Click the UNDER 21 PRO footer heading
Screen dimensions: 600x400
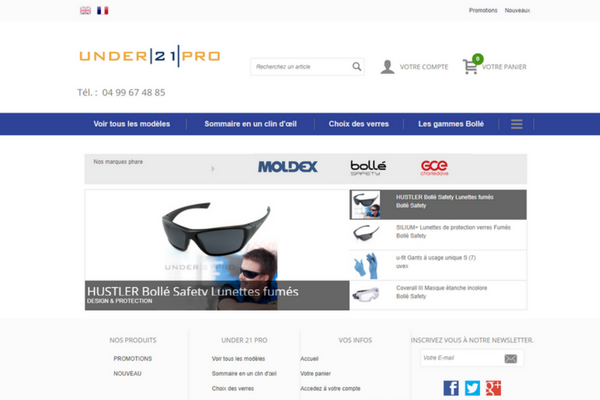click(244, 340)
